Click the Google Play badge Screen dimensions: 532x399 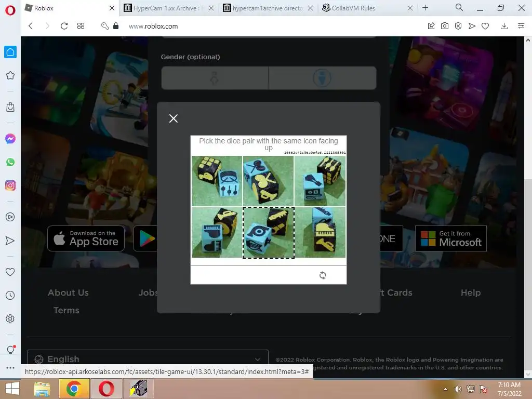pyautogui.click(x=145, y=238)
